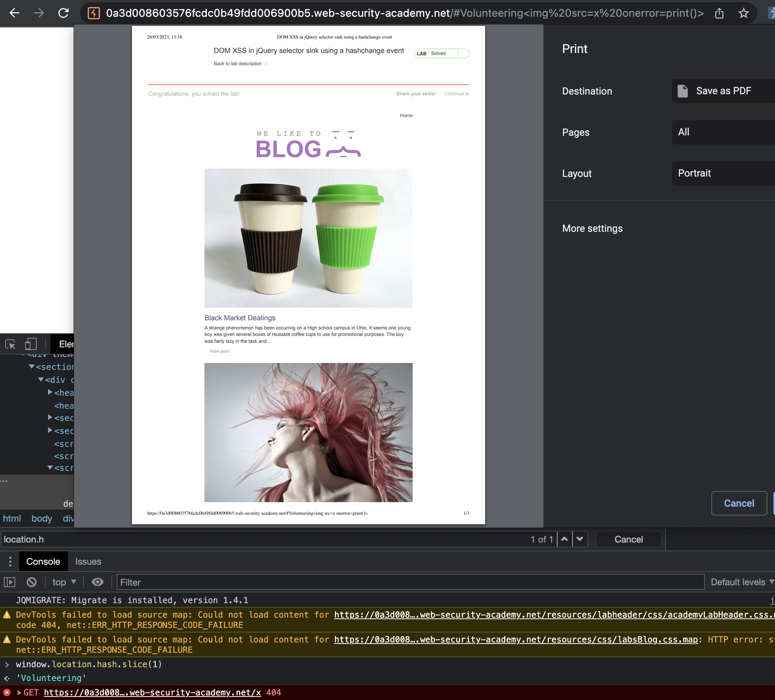Open the labsBlog.css.map link
Screen dimensions: 775x700
click(516, 639)
